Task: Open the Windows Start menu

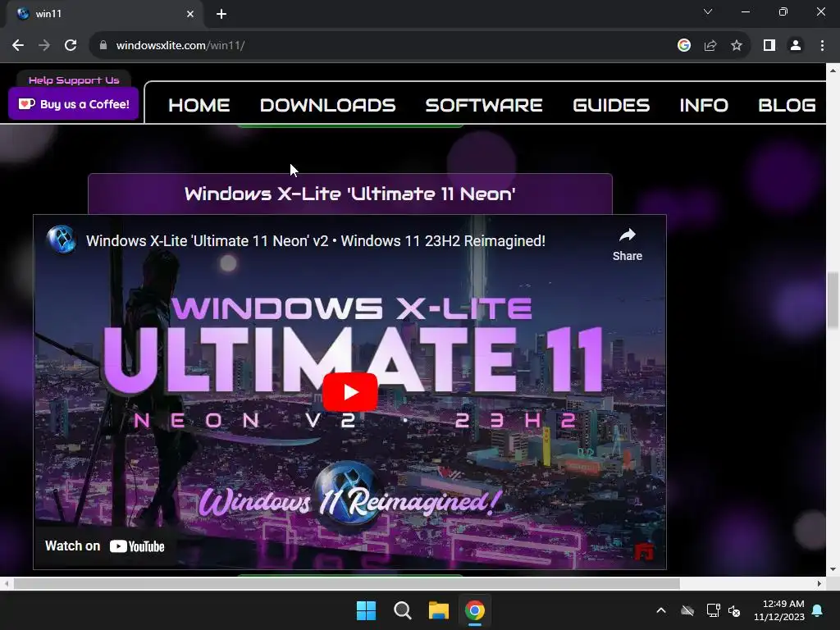Action: click(x=367, y=610)
